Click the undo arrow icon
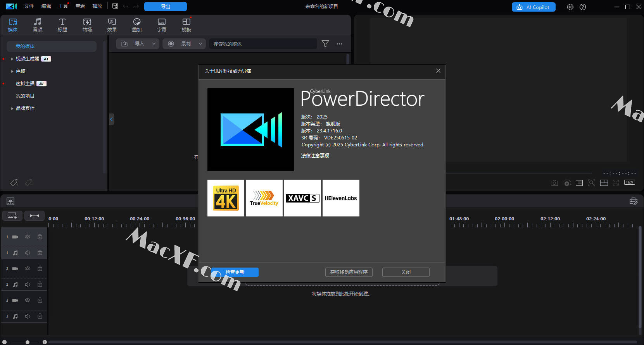This screenshot has height=345, width=644. (126, 6)
